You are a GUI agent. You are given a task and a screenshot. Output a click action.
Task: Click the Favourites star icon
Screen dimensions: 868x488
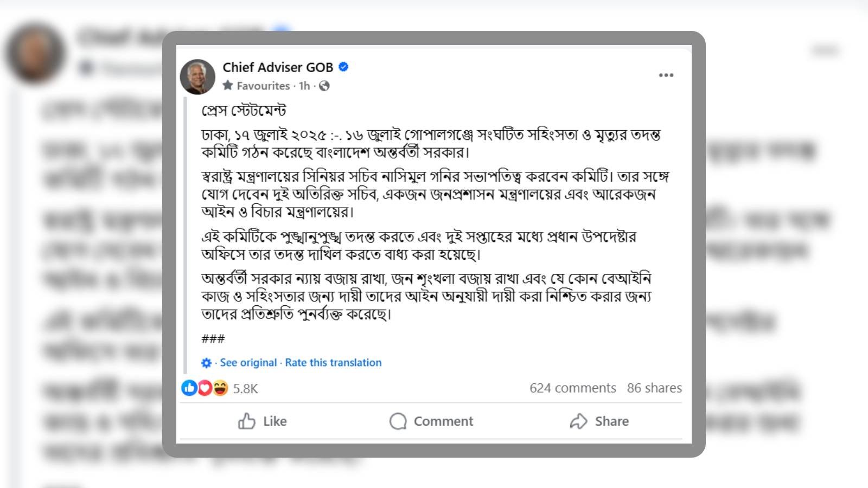228,86
